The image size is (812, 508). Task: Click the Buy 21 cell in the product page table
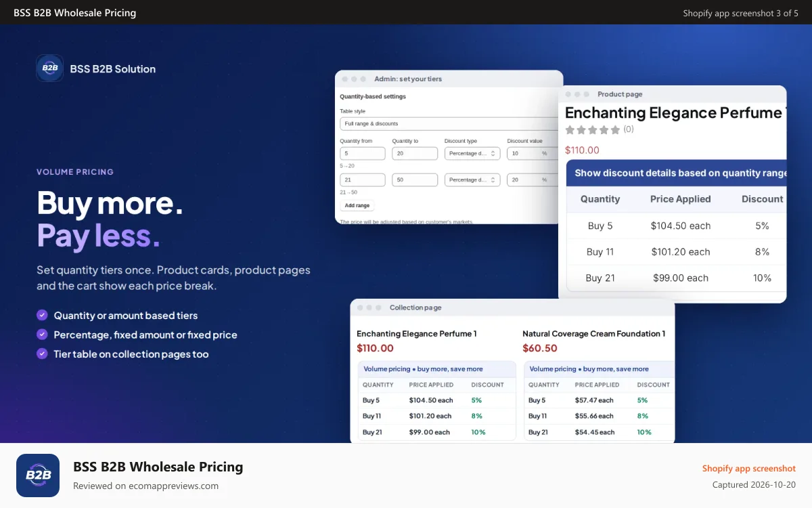[x=600, y=278]
